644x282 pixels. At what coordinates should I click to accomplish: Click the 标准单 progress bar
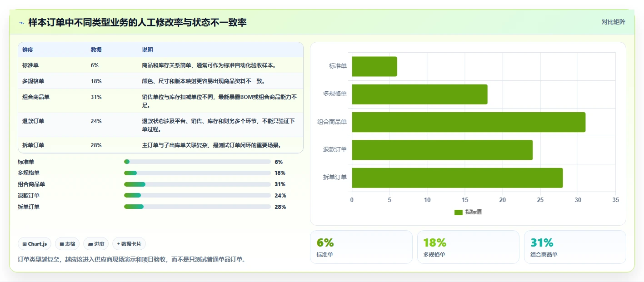197,162
